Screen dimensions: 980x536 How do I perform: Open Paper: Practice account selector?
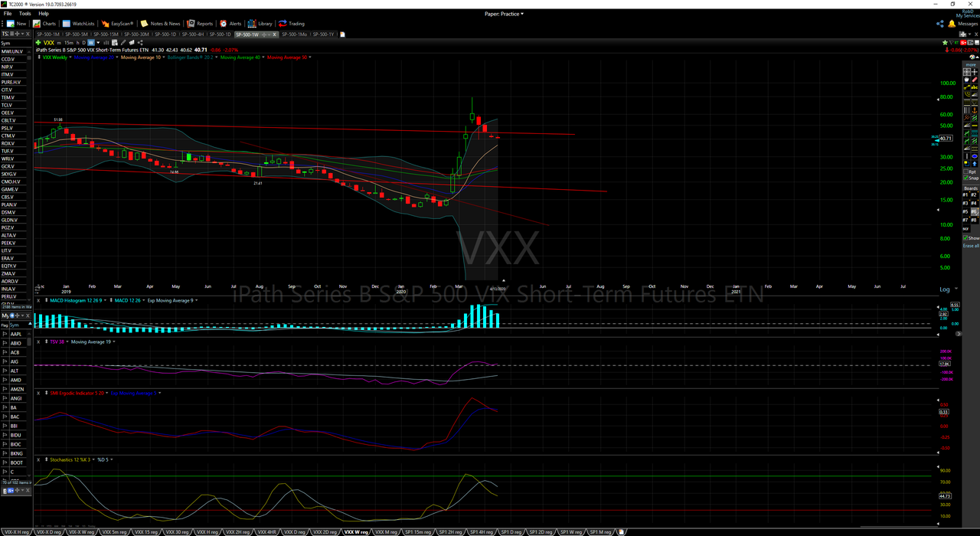tap(505, 14)
